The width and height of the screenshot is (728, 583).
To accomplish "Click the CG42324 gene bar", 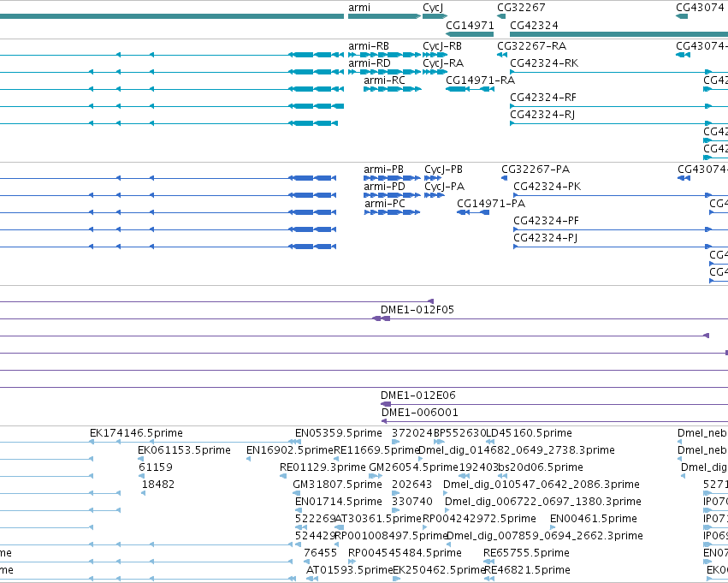I will click(619, 34).
